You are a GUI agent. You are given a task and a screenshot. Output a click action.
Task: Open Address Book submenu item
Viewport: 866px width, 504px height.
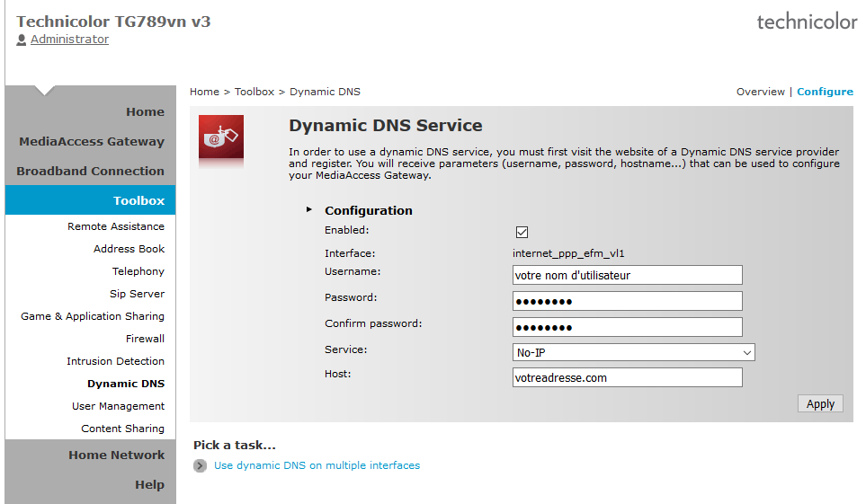[x=129, y=249]
